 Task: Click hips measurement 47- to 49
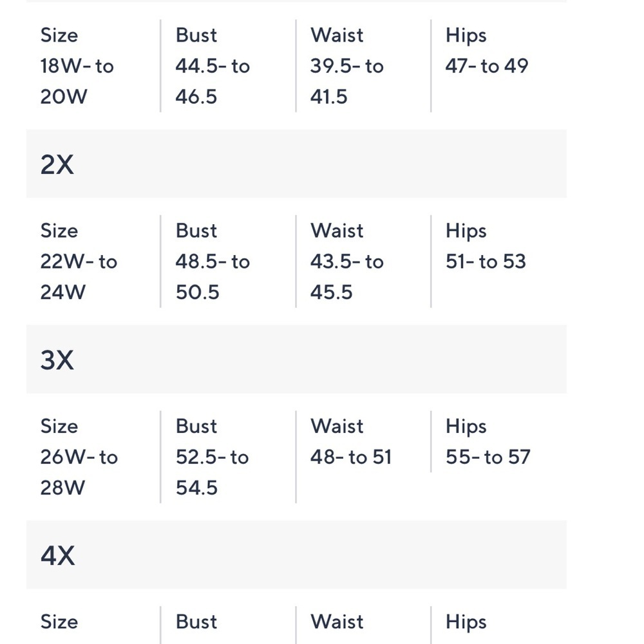click(x=487, y=66)
